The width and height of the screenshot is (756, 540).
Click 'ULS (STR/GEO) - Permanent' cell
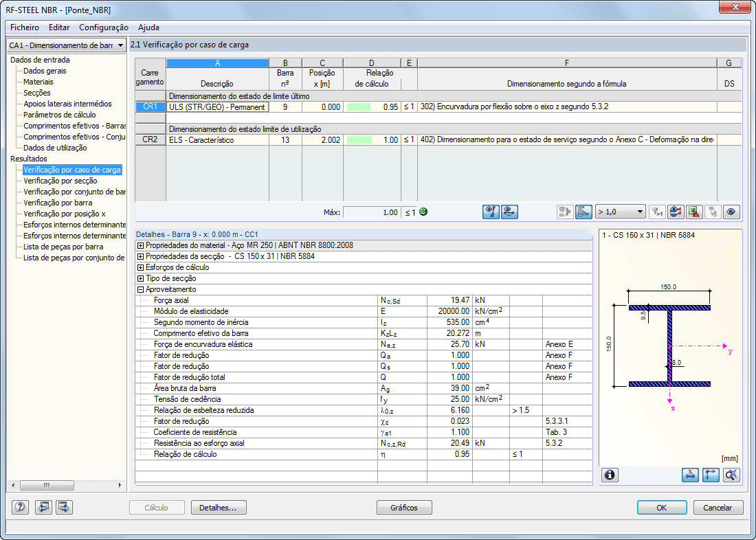217,107
